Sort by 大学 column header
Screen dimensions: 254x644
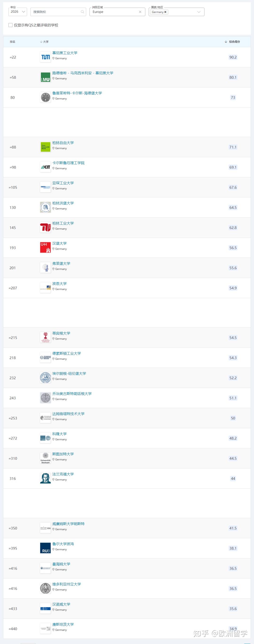pyautogui.click(x=45, y=42)
